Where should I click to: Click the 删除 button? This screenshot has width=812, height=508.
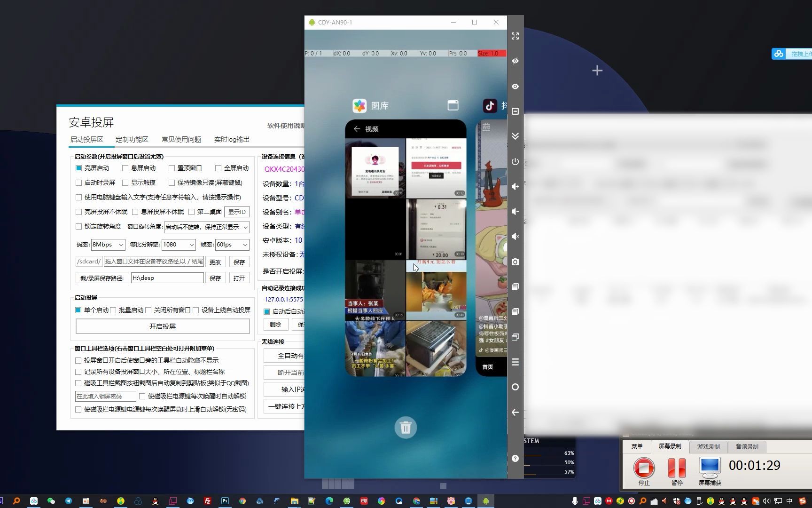pyautogui.click(x=275, y=325)
